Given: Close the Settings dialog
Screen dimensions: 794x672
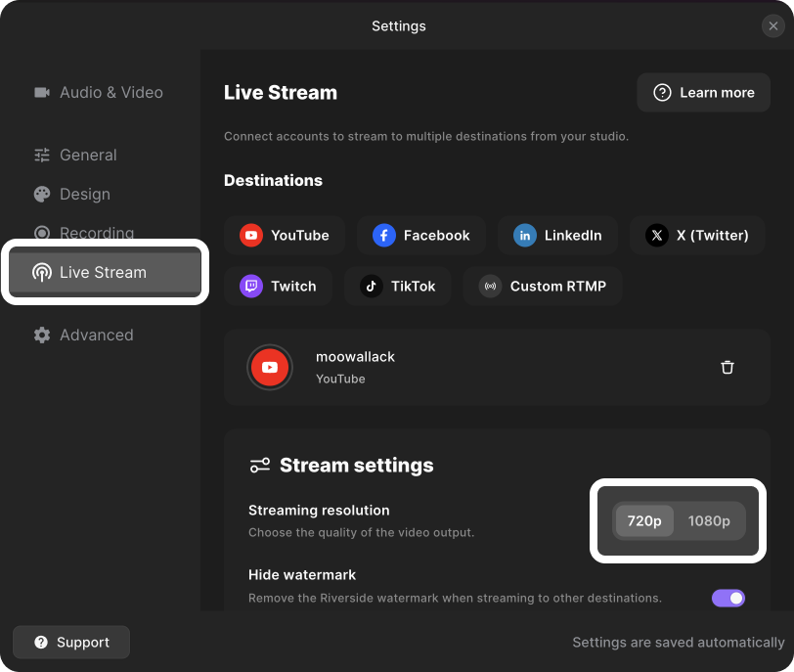Looking at the screenshot, I should click(x=773, y=26).
